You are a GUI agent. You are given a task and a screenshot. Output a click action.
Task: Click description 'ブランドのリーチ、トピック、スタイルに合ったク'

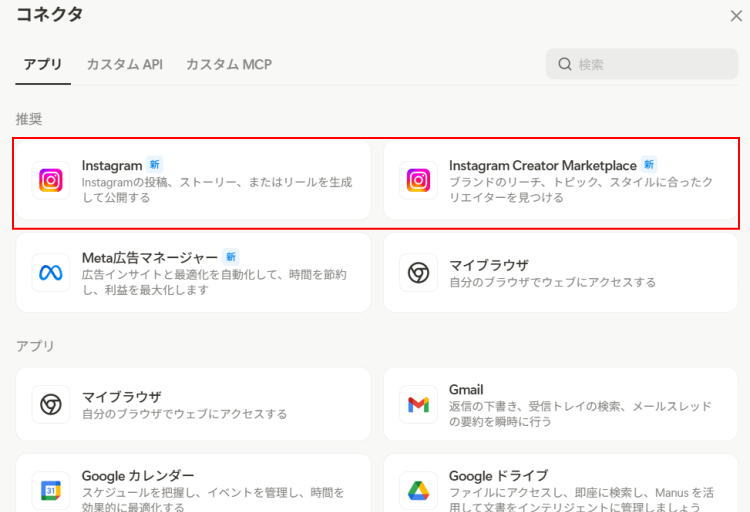(581, 182)
